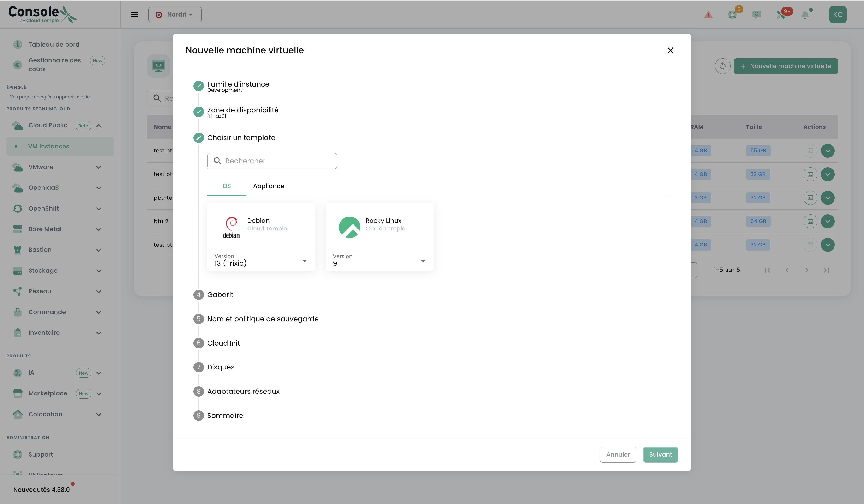Go to the next page of results

click(807, 270)
